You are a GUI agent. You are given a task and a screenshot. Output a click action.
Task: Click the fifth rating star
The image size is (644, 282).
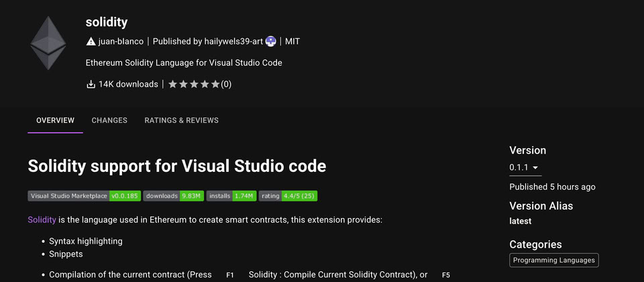(x=215, y=85)
